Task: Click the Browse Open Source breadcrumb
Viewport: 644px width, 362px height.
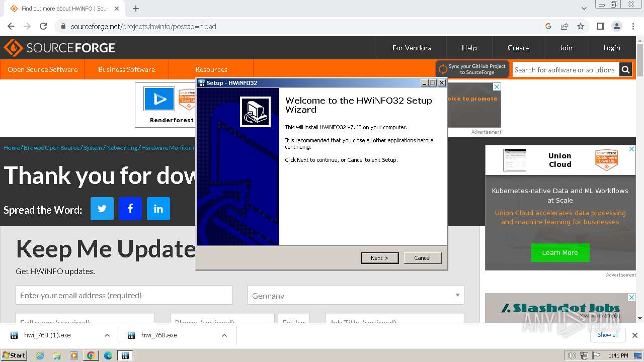Action: (51, 148)
